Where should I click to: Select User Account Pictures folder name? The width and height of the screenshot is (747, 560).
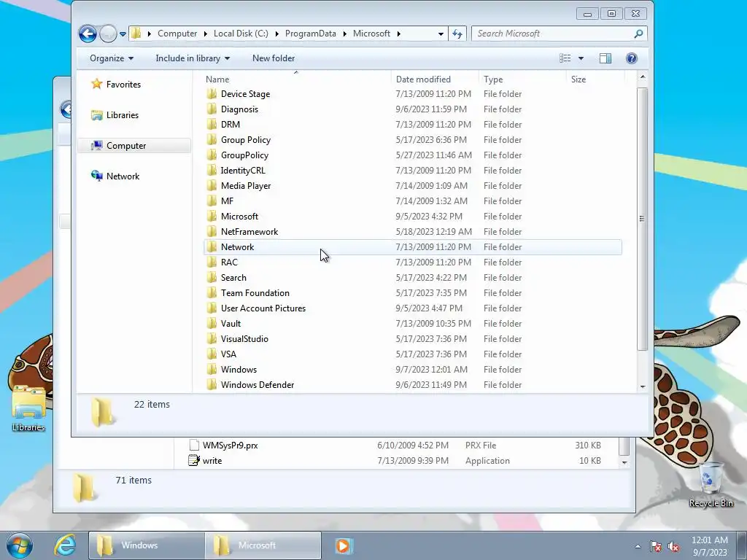pyautogui.click(x=263, y=308)
